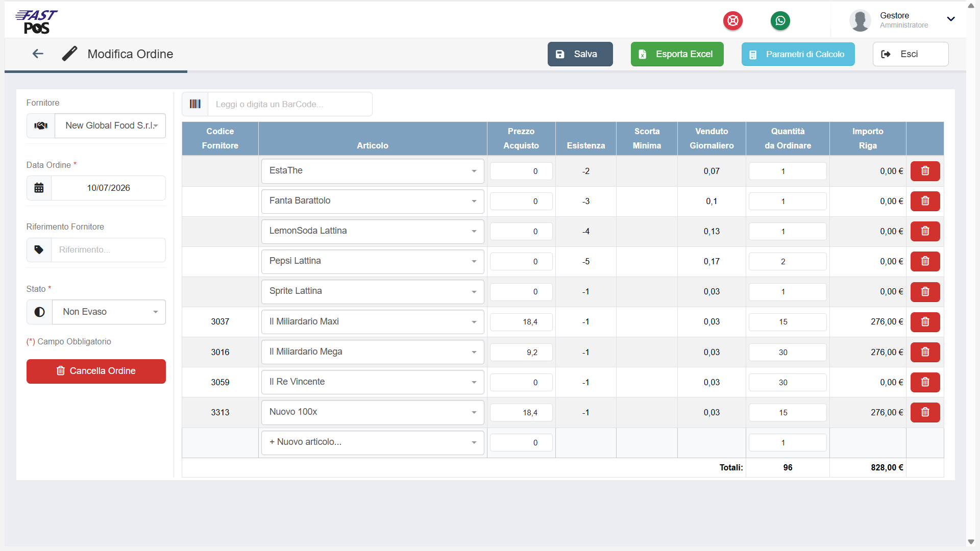
Task: Click the half-circle Stato icon
Action: [x=39, y=312]
